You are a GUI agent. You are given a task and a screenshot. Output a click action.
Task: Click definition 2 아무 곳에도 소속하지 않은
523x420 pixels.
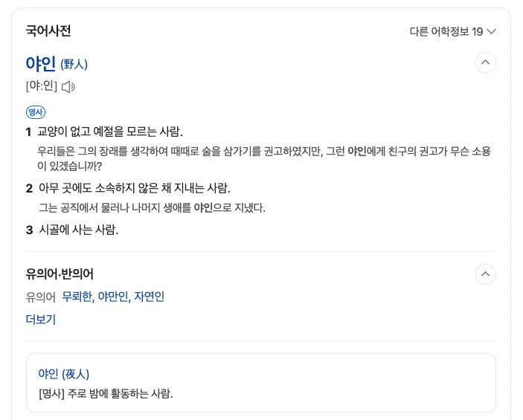tap(134, 188)
